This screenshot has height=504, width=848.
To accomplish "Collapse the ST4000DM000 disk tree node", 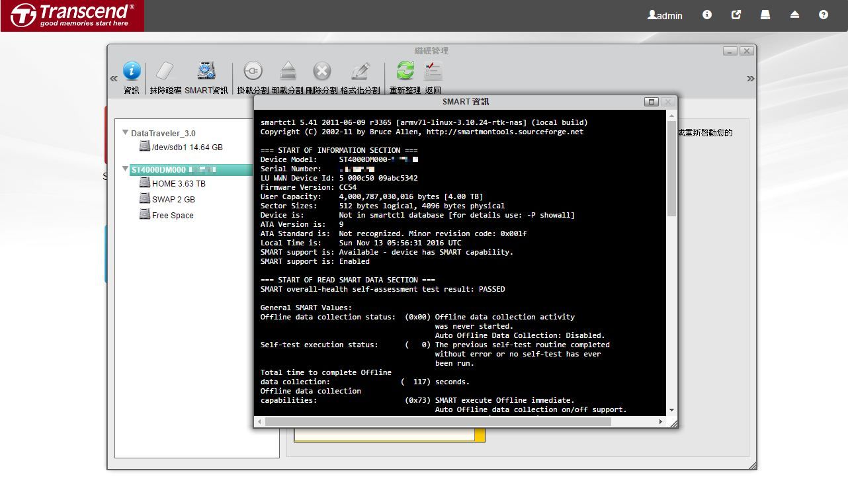I will 126,169.
